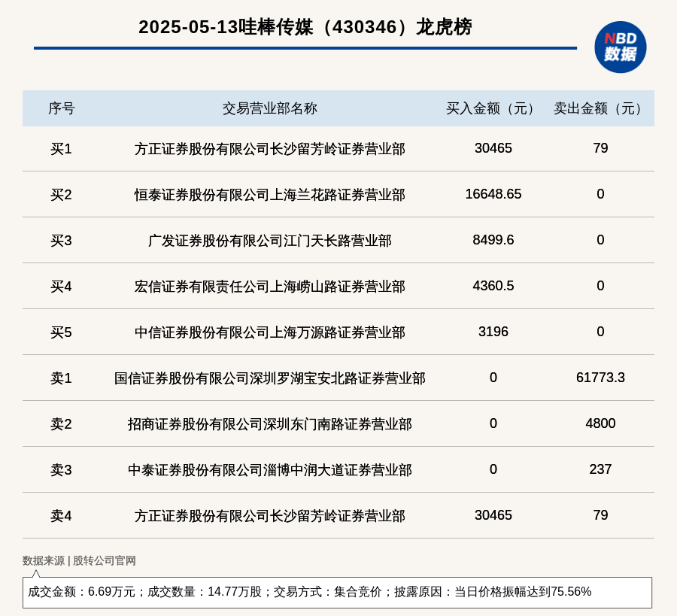Viewport: 677px width, 616px height.
Task: Select the 卖2 row label
Action: pos(62,424)
